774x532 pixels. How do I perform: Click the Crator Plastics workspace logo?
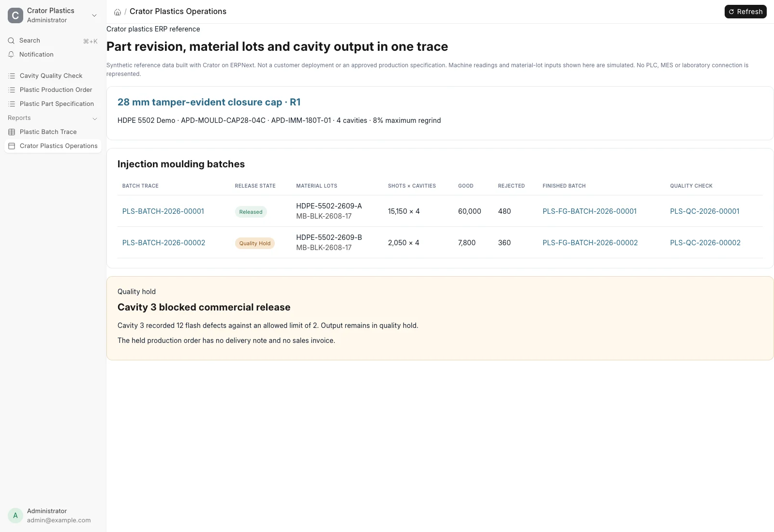point(15,15)
